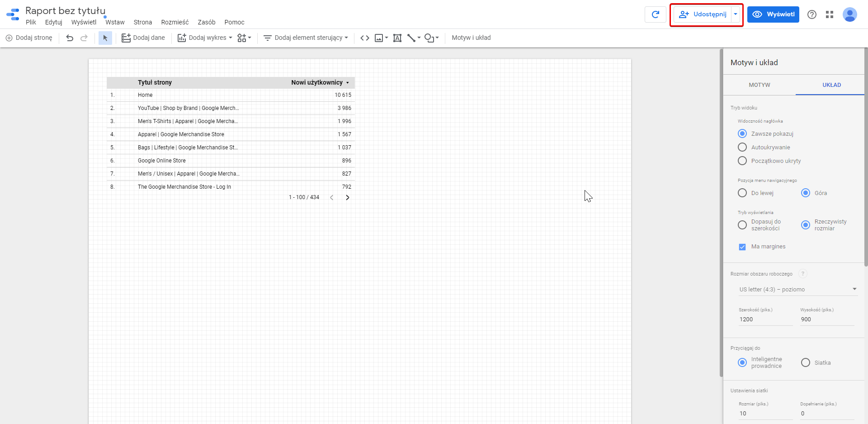
Task: Click the Szerokość 1200 input field
Action: [x=765, y=319]
